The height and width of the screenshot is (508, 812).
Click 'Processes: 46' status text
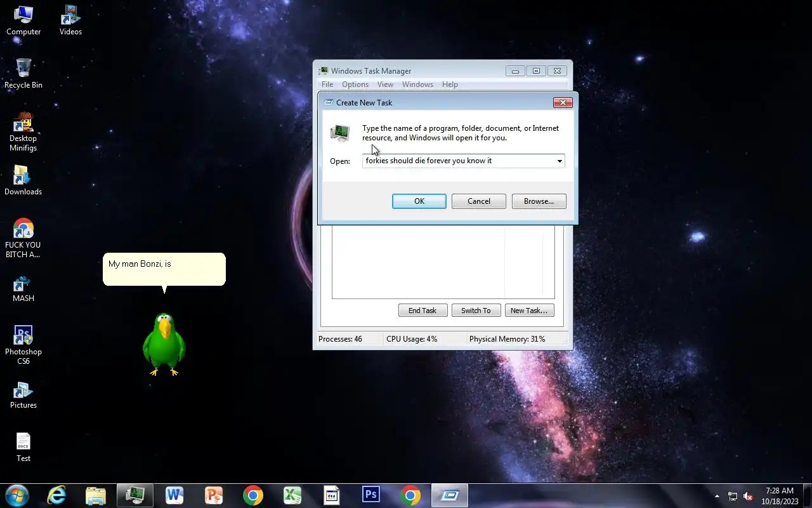click(340, 339)
